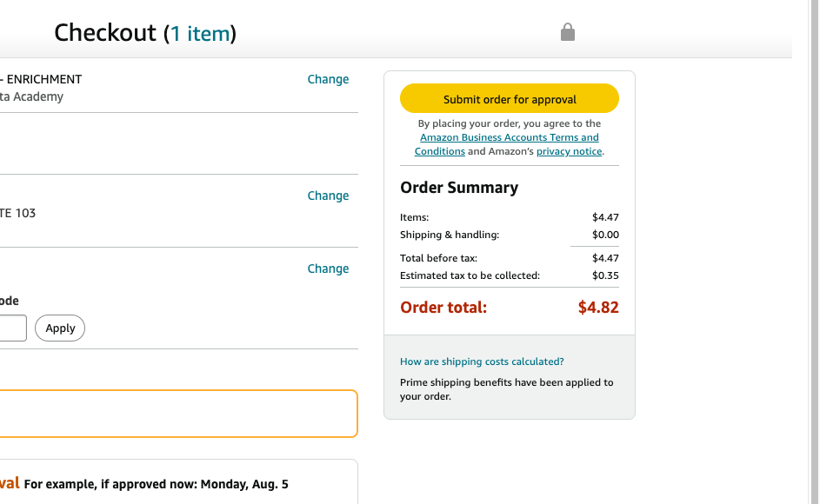Click the Apply button for the code
The image size is (820, 504).
(x=60, y=328)
